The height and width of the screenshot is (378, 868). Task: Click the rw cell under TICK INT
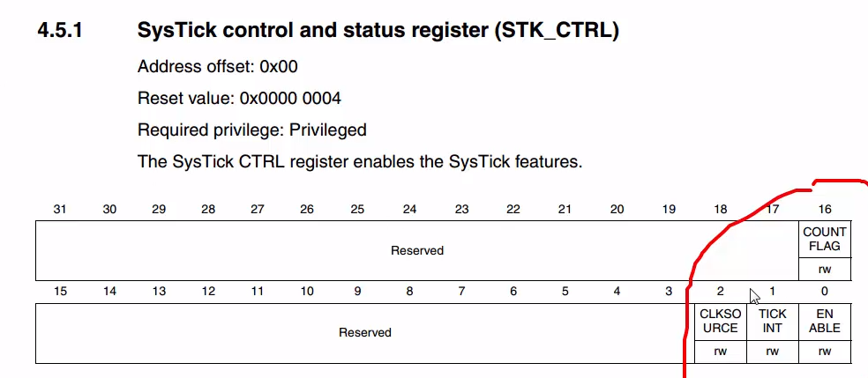[x=772, y=352]
